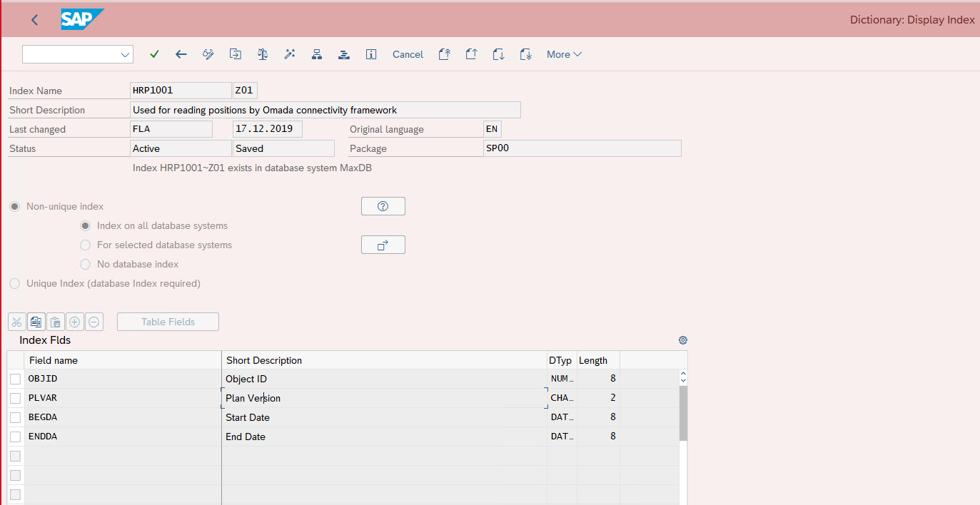Click the End Date description cell

click(x=385, y=437)
